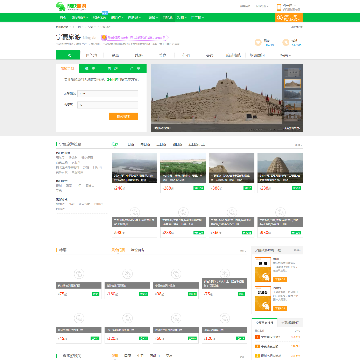The height and width of the screenshot is (360, 360).
Task: Click the orange button beside the second sidebar brochure
Action: (x=280, y=308)
